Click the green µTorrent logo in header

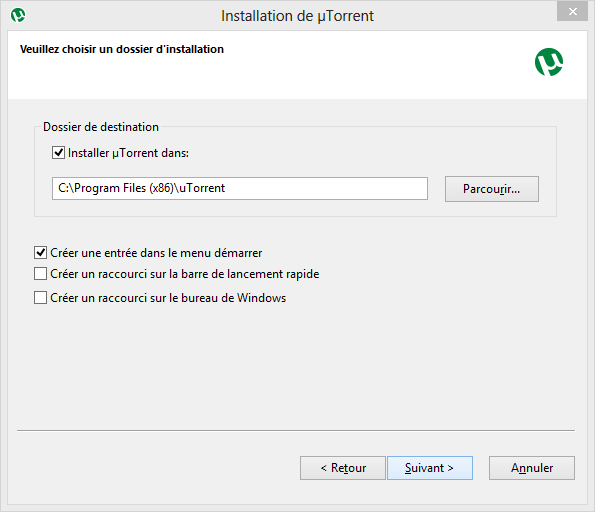[549, 62]
